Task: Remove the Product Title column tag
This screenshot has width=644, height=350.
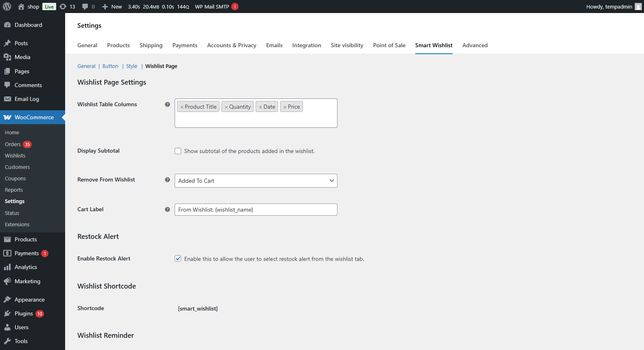Action: tap(182, 107)
